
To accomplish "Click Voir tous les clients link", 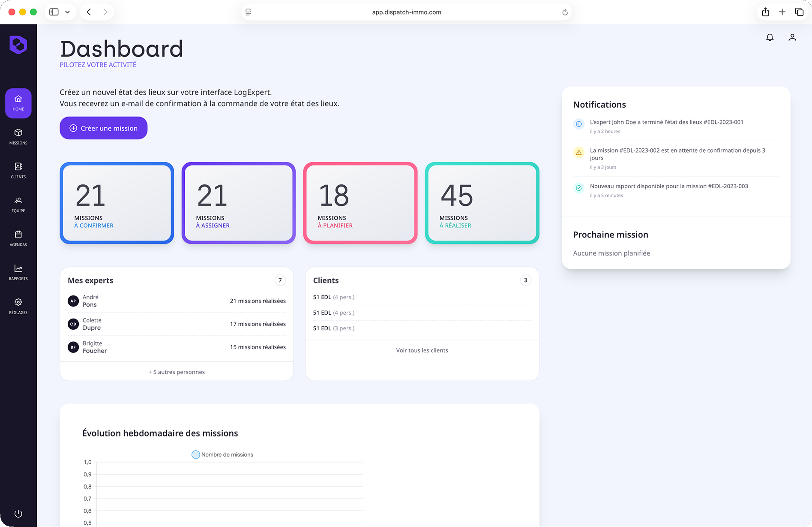I will [422, 350].
